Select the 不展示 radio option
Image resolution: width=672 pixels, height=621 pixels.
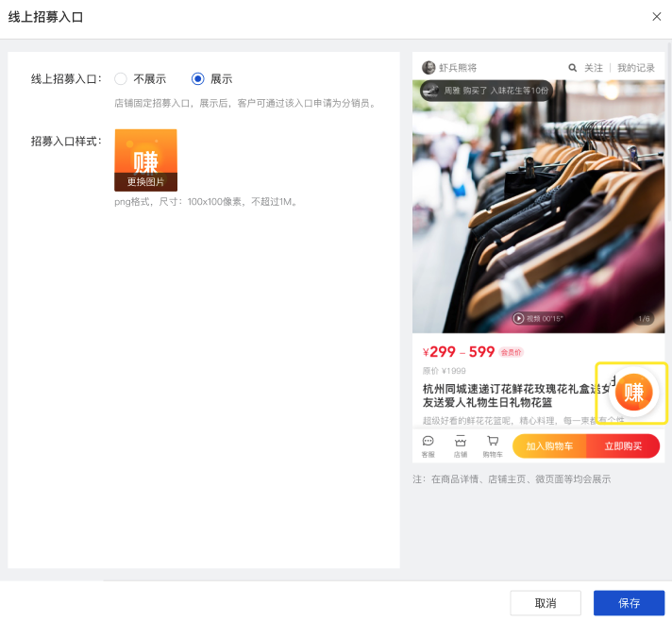click(x=121, y=79)
